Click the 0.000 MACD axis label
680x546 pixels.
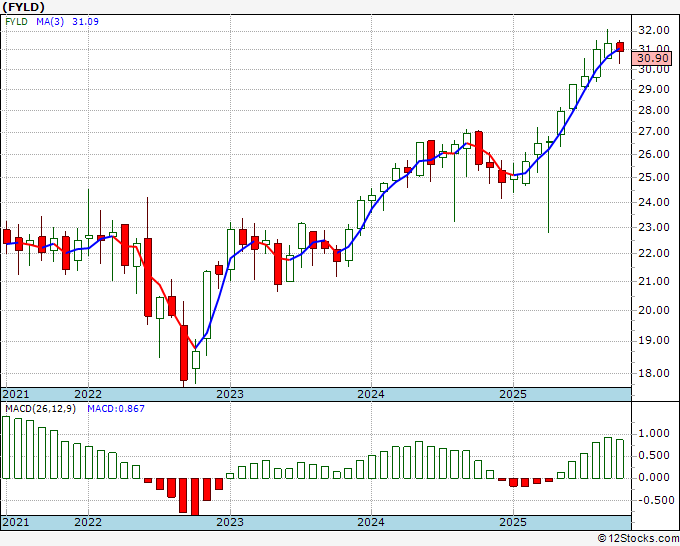pyautogui.click(x=654, y=477)
